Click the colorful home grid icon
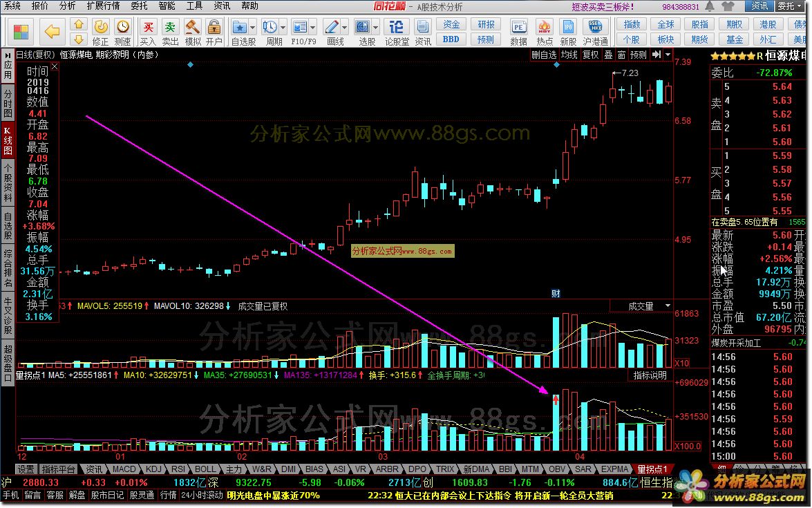This screenshot has width=812, height=508. [x=21, y=32]
